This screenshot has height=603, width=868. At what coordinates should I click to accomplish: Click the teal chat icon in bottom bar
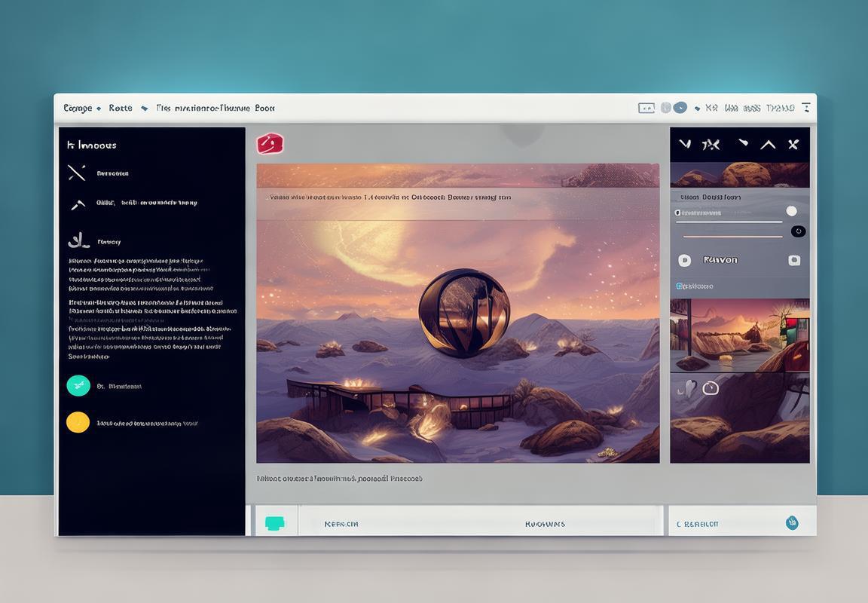pyautogui.click(x=275, y=523)
